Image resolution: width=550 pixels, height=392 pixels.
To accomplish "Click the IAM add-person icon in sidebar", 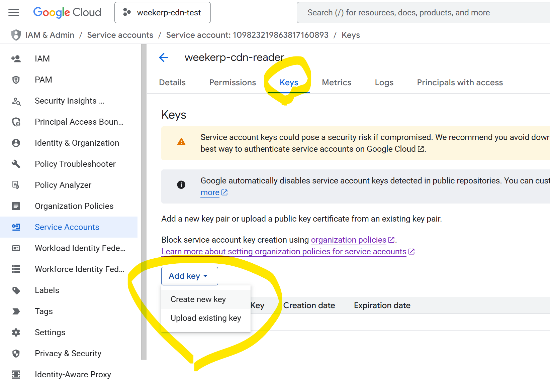I will (x=16, y=59).
